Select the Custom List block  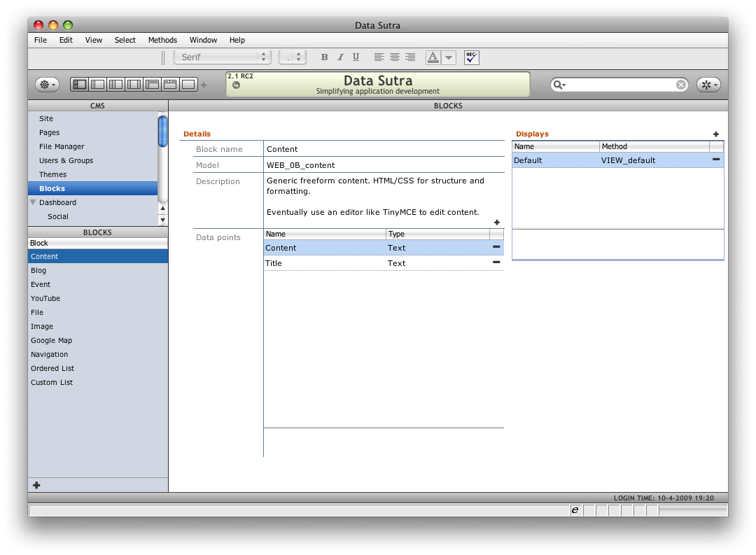click(98, 382)
